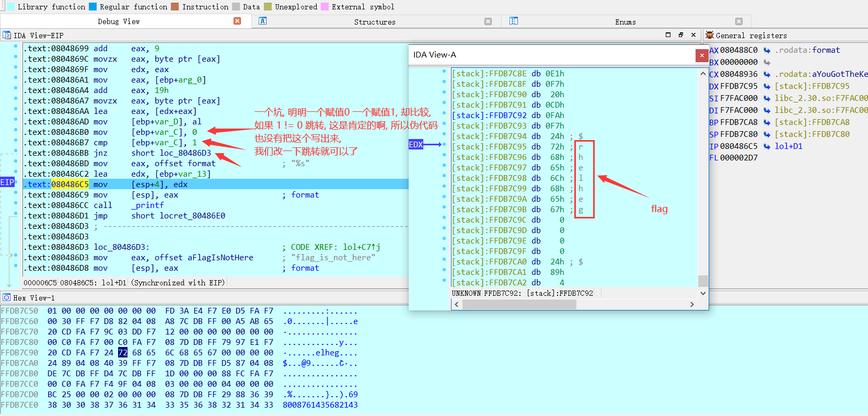Toggle breakpoint dot at .text:080486A1
This screenshot has width=868, height=416.
16,78
